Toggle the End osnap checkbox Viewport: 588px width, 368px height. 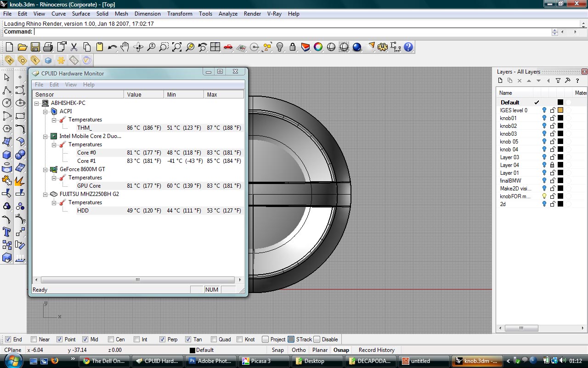[x=8, y=339]
